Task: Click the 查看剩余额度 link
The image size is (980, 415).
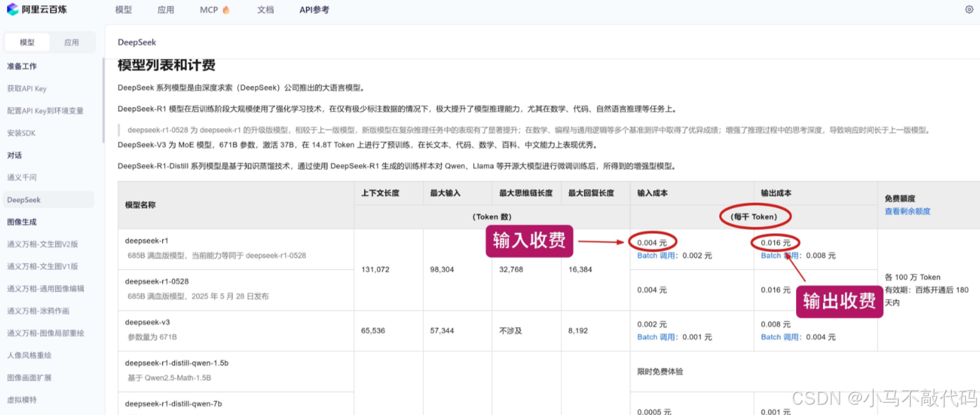Action: [x=908, y=211]
